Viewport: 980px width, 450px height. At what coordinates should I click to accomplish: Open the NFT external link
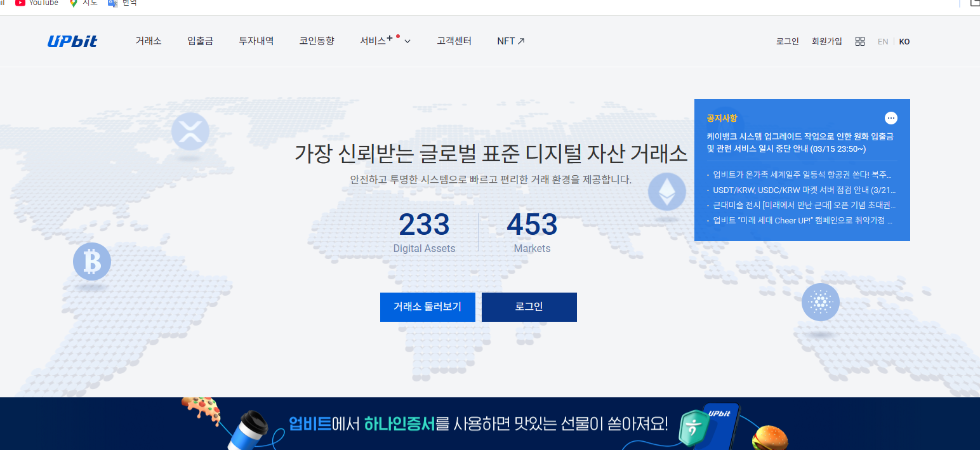511,41
